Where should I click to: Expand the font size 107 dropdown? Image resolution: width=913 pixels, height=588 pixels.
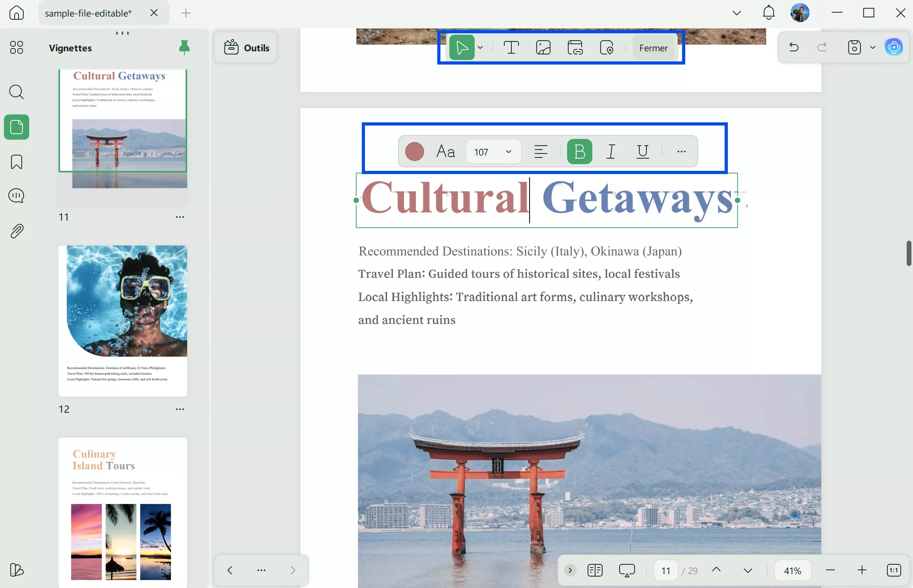pos(509,152)
